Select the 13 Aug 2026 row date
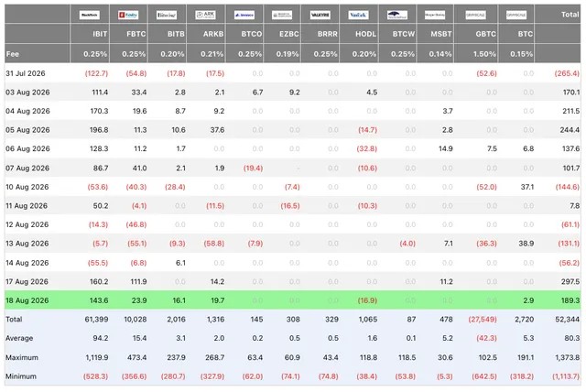The width and height of the screenshot is (586, 392). pos(27,244)
